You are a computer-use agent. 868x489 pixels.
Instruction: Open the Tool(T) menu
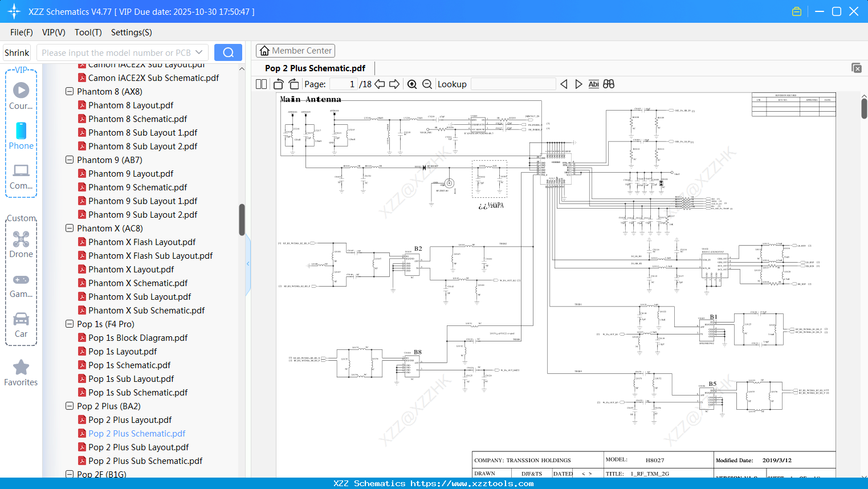click(88, 32)
